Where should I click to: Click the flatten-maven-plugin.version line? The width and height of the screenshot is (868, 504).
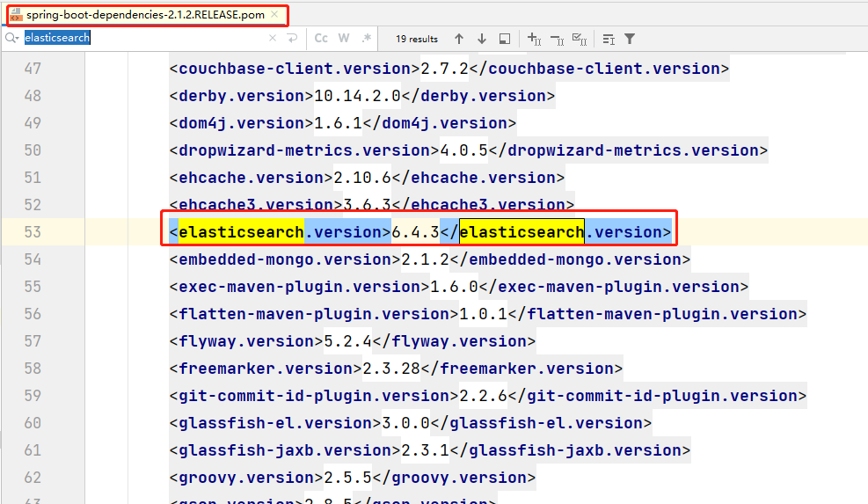pyautogui.click(x=488, y=313)
